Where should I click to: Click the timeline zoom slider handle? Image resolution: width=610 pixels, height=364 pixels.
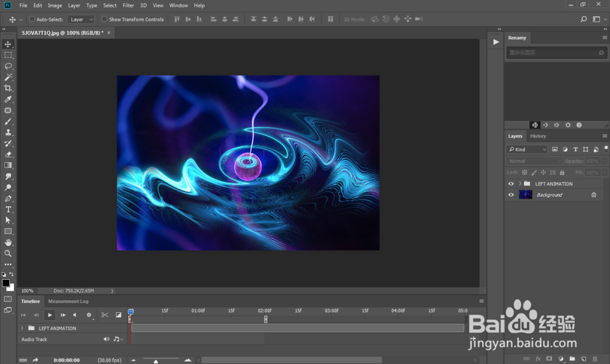(x=156, y=362)
